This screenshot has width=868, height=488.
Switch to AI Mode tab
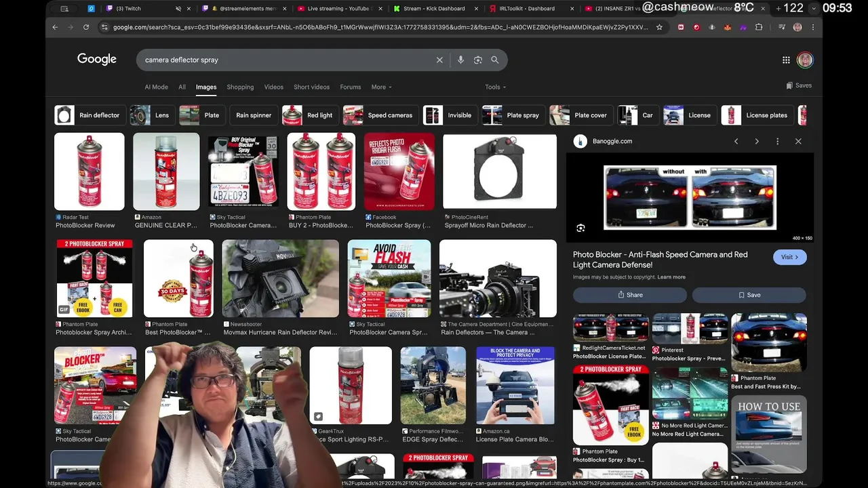click(156, 87)
